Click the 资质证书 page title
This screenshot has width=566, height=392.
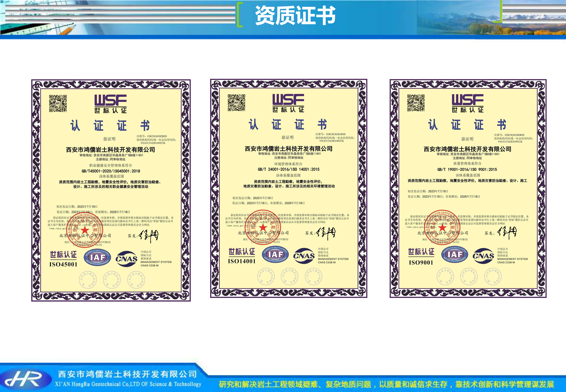295,15
